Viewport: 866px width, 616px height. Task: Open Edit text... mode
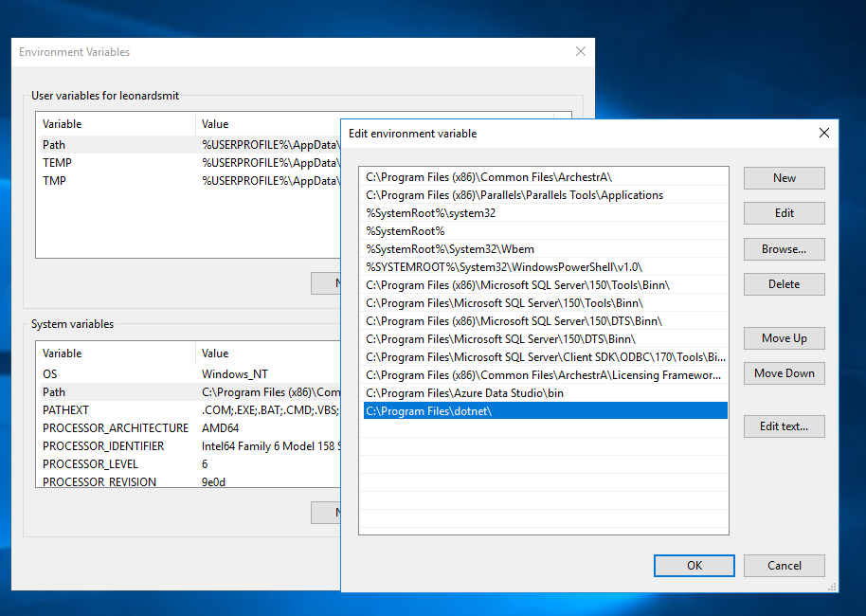[x=784, y=426]
